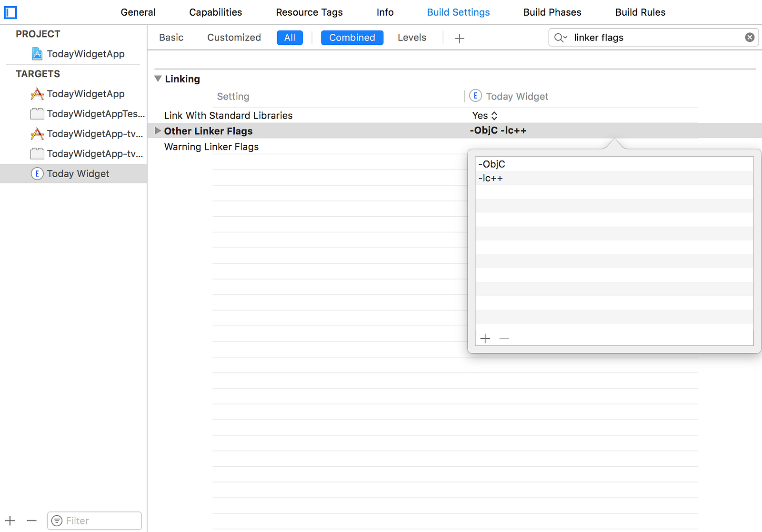
Task: Open the General tab
Action: pyautogui.click(x=138, y=12)
